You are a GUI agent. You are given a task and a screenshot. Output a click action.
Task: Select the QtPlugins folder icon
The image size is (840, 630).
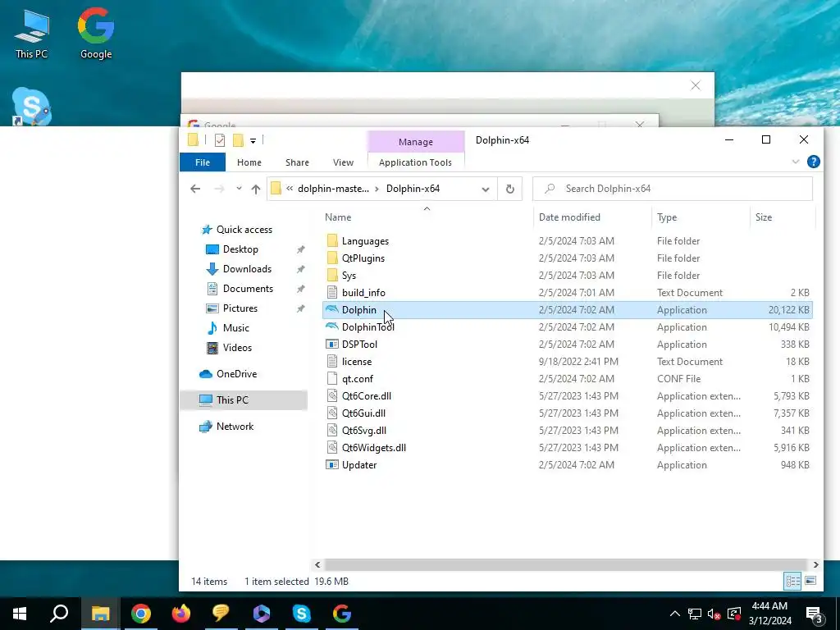tap(332, 258)
